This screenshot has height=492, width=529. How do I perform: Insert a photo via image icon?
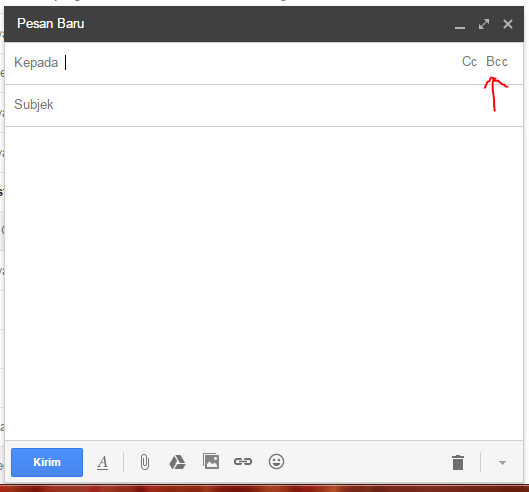tap(211, 461)
